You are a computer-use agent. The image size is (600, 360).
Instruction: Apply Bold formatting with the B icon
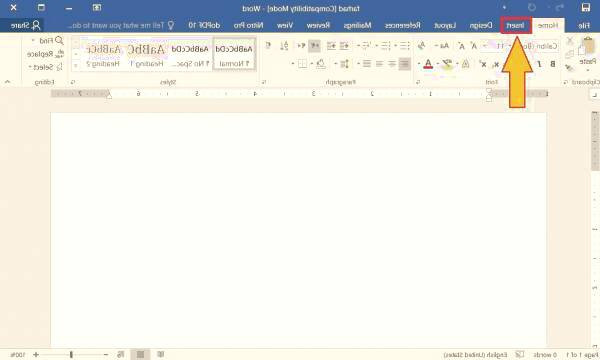point(553,64)
